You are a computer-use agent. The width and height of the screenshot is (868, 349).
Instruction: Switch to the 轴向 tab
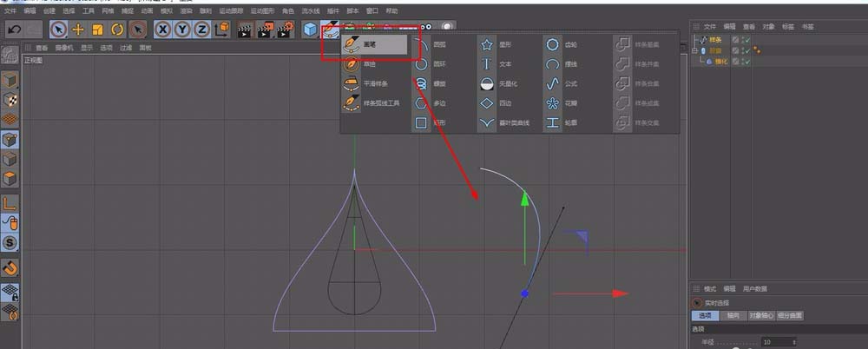733,315
